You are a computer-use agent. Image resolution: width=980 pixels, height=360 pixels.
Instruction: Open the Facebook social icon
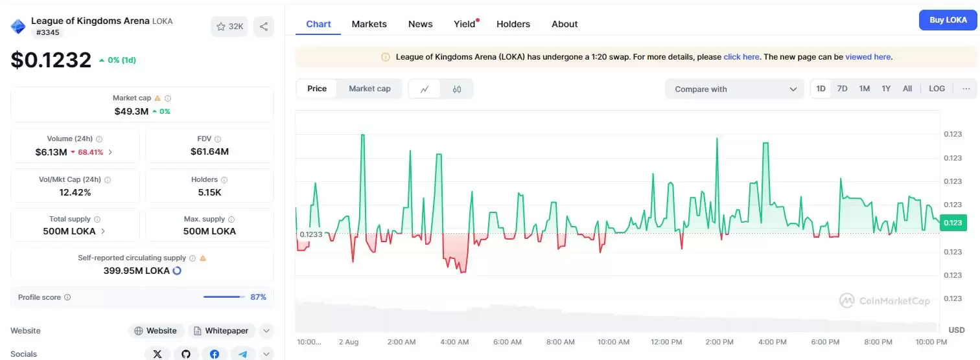tap(215, 354)
